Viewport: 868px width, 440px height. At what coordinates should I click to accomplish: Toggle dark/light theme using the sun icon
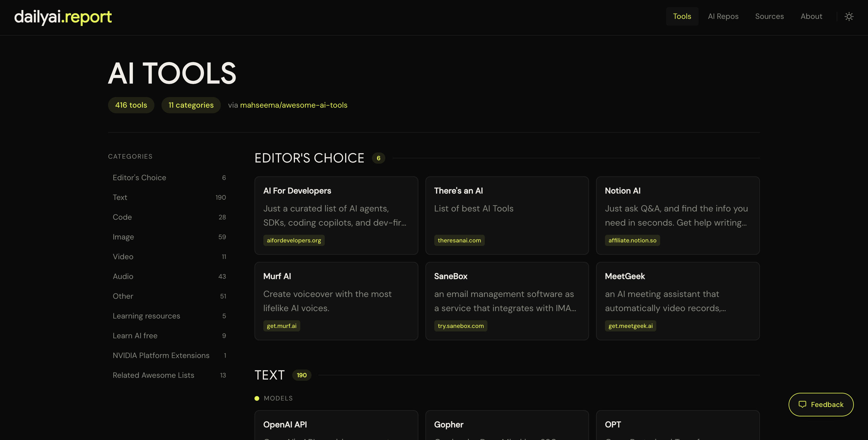click(849, 16)
